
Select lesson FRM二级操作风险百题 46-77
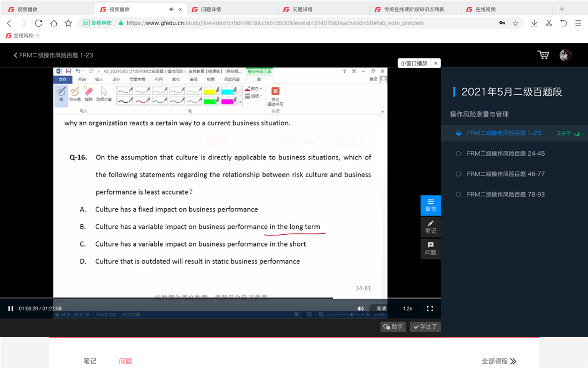point(506,174)
